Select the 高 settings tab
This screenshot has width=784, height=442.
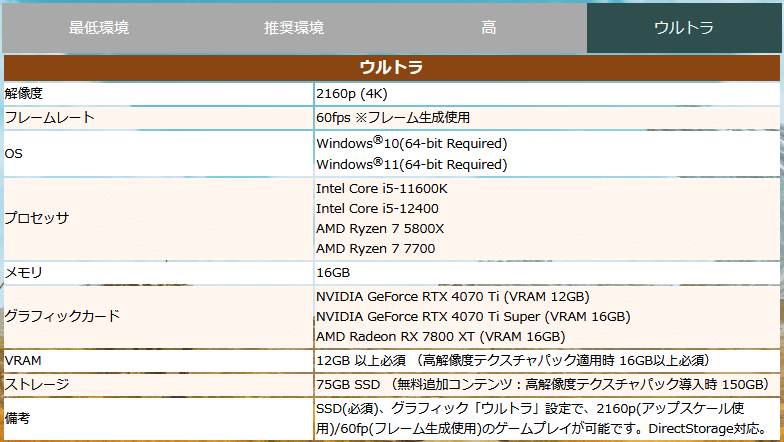[x=489, y=28]
